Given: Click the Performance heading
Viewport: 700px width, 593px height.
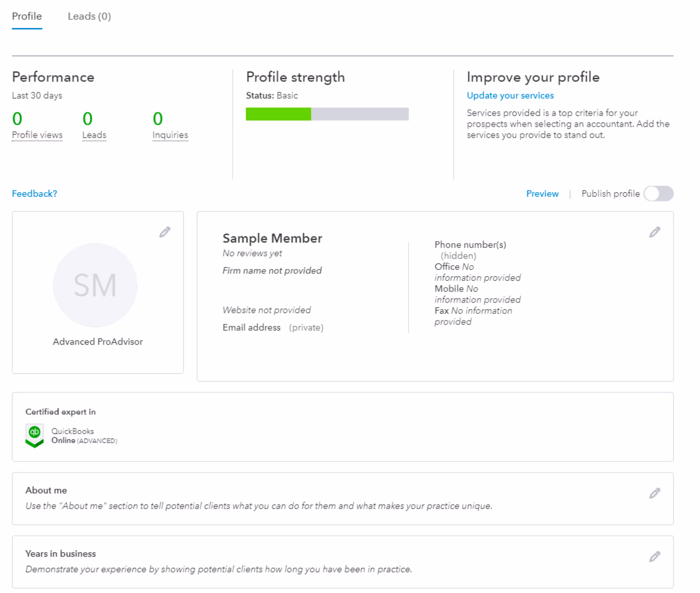Looking at the screenshot, I should 53,77.
